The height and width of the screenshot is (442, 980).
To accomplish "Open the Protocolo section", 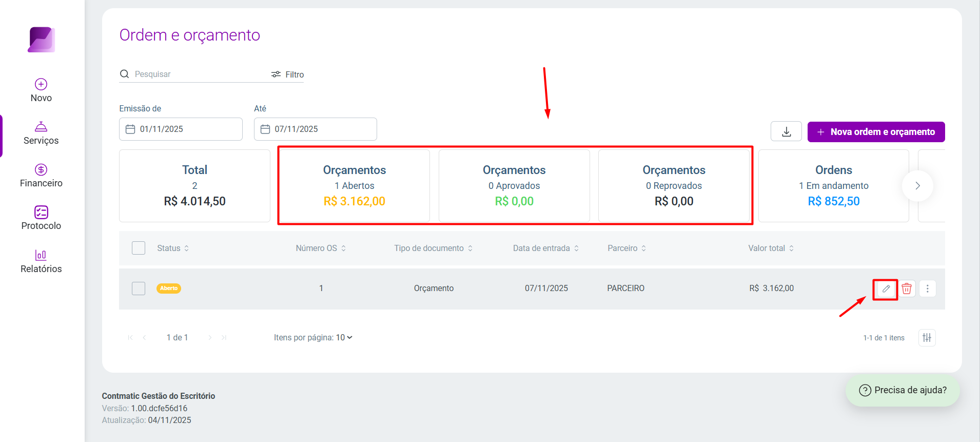I will point(41,218).
